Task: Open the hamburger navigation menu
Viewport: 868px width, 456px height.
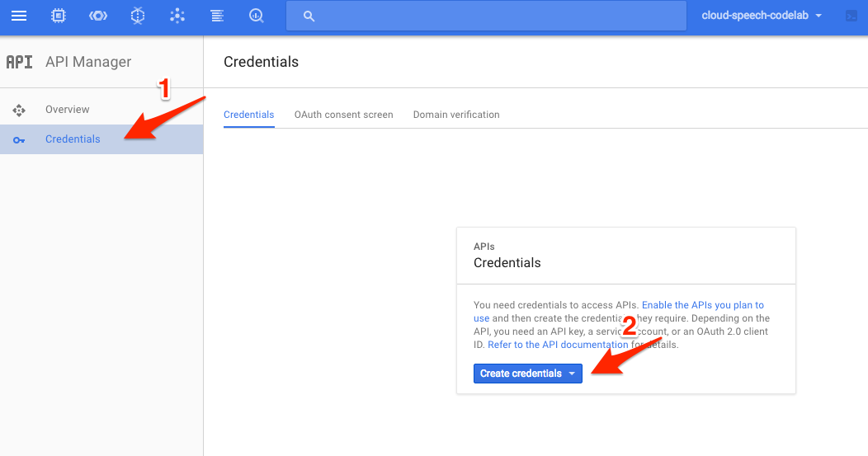Action: point(18,16)
